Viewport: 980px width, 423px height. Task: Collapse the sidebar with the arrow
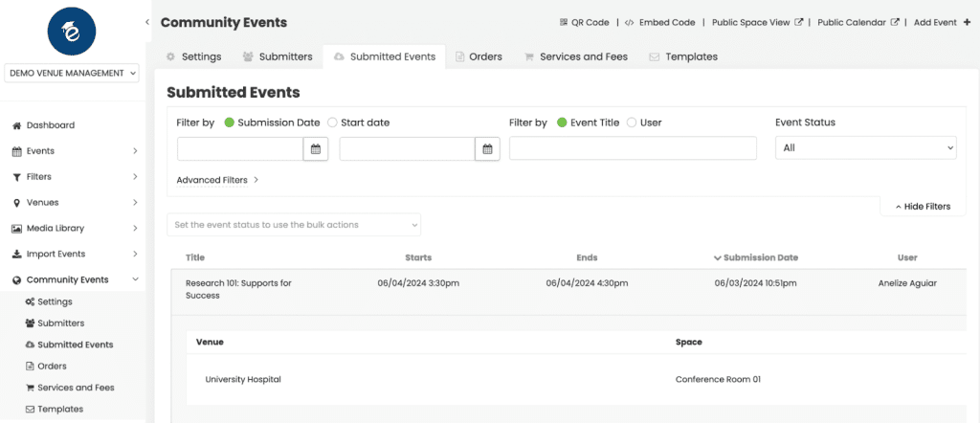pos(147,22)
